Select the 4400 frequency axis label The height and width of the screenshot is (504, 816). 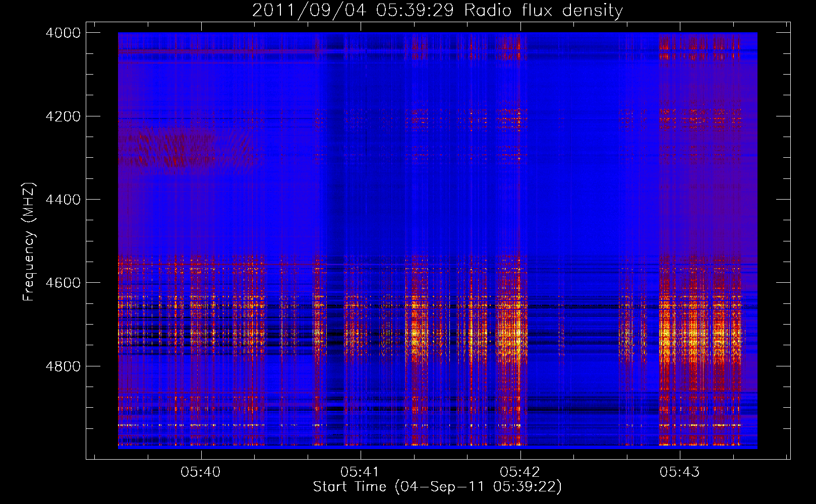pos(63,200)
